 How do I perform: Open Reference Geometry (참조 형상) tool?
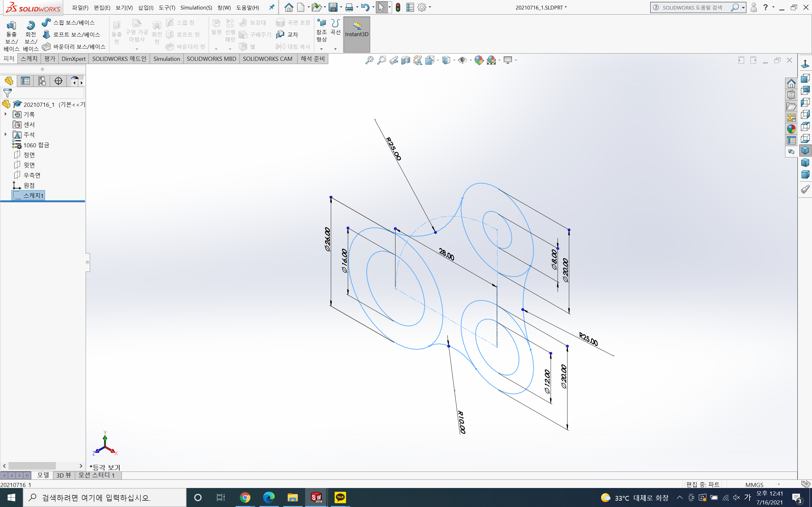click(321, 23)
